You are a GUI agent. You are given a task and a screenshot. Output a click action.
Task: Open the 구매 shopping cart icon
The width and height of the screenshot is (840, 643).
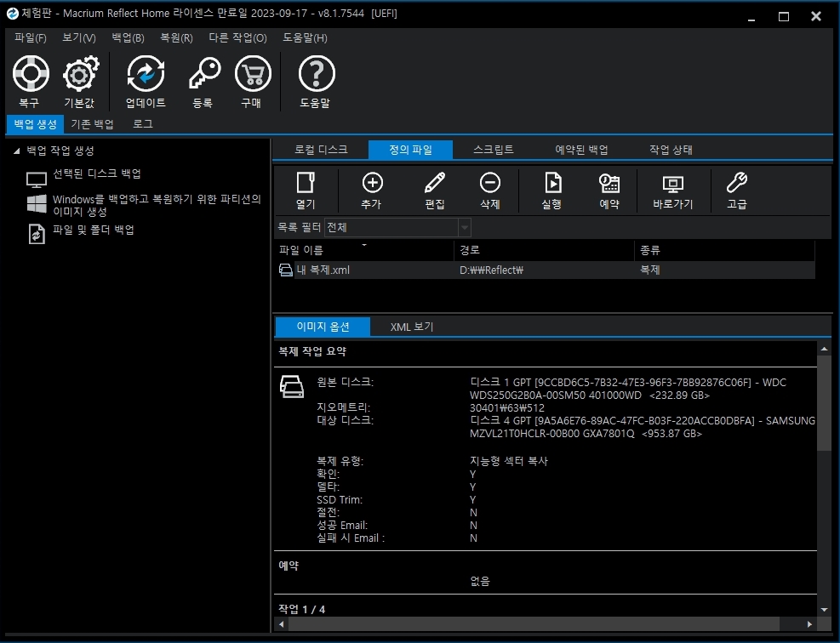[x=253, y=74]
